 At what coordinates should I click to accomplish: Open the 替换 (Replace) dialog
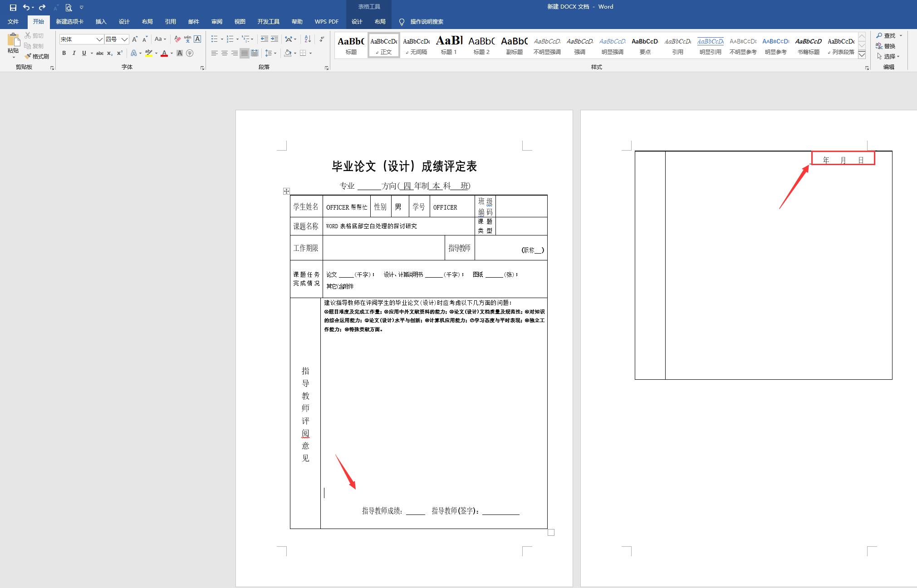(887, 46)
